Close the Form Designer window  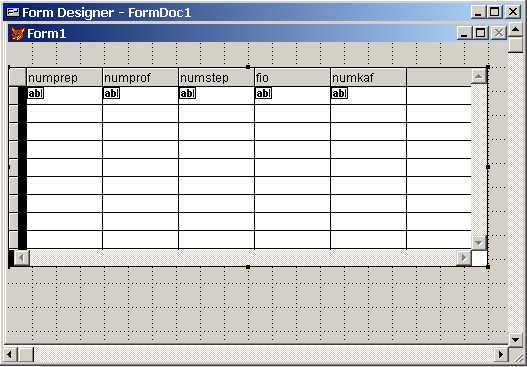[513, 12]
